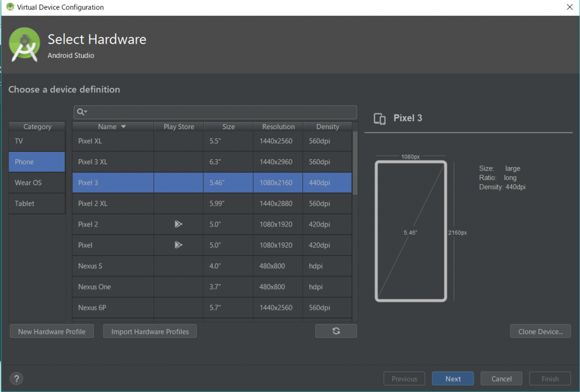Click the help question mark icon

click(16, 379)
